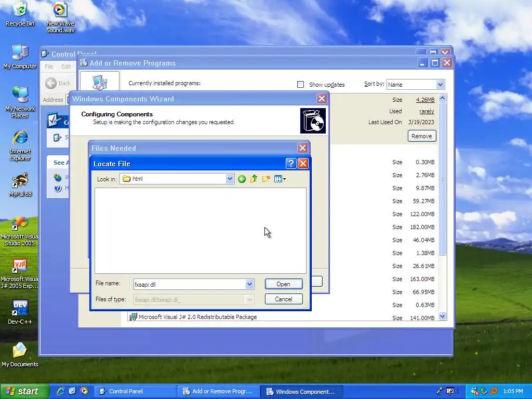Launch Internet Explorer from Quick Launch

click(x=61, y=391)
